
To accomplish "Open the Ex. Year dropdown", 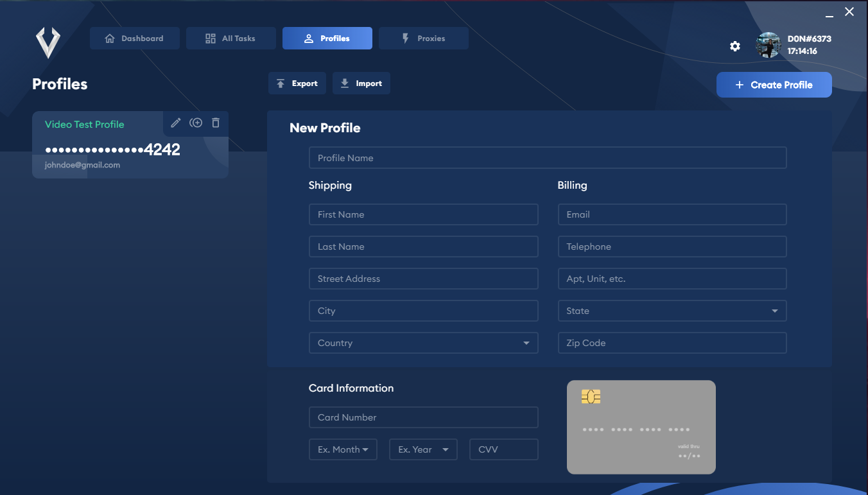I will (423, 449).
